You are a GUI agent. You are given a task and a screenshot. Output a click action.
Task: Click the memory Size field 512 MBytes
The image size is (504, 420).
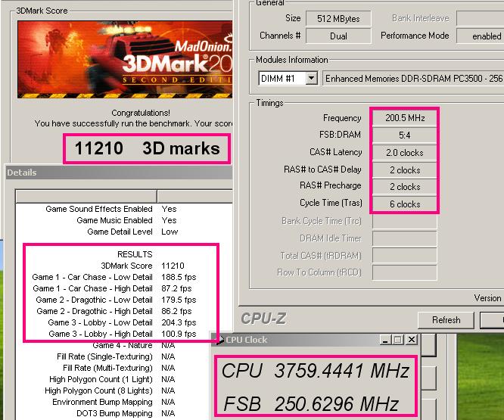click(338, 19)
